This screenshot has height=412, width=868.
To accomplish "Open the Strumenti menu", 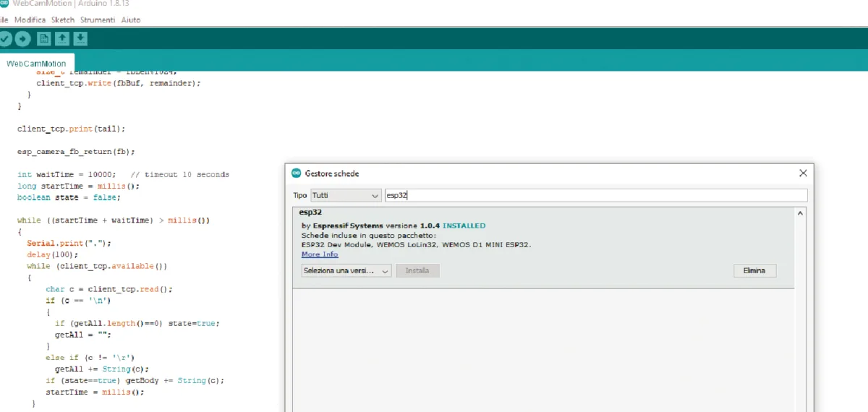I will (98, 20).
